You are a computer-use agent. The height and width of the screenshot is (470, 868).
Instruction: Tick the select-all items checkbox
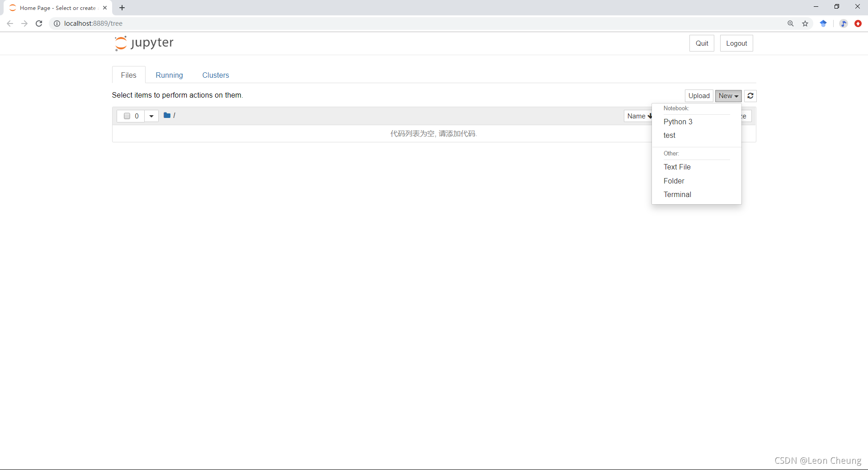click(x=127, y=116)
